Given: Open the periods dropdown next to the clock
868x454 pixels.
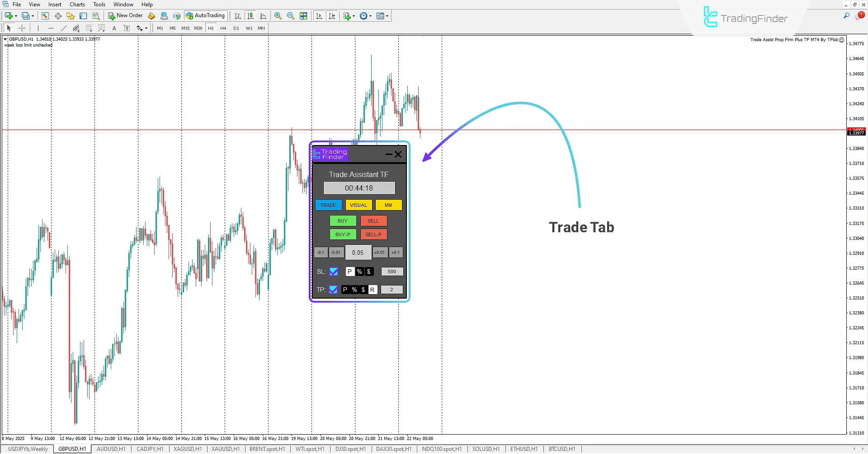Looking at the screenshot, I should (370, 16).
